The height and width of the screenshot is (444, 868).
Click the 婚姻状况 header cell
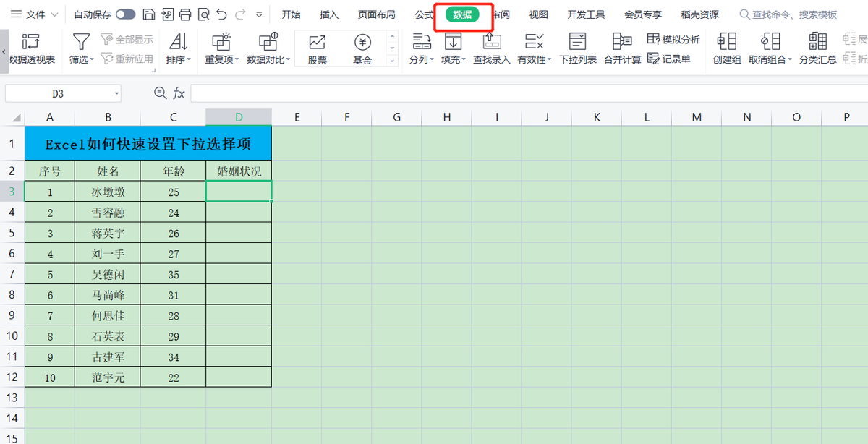pos(239,171)
